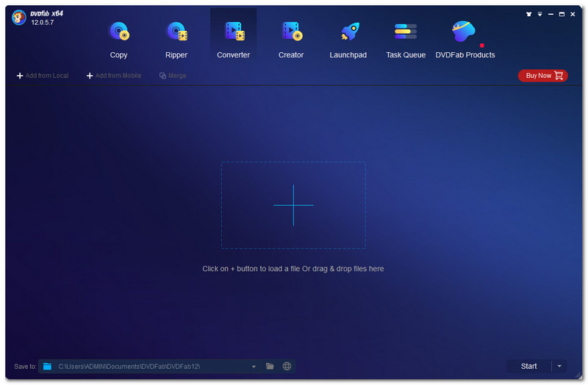
Task: Open the Save to path dropdown arrow
Action: point(254,367)
